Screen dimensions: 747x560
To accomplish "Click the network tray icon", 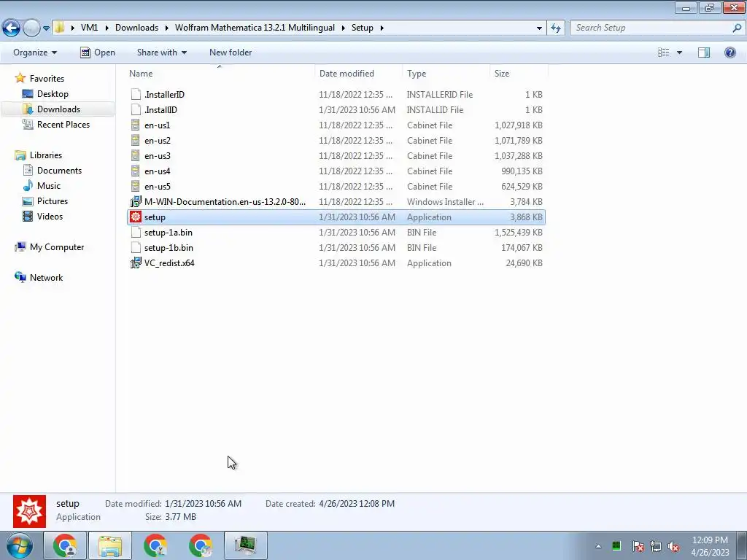I will pos(656,546).
